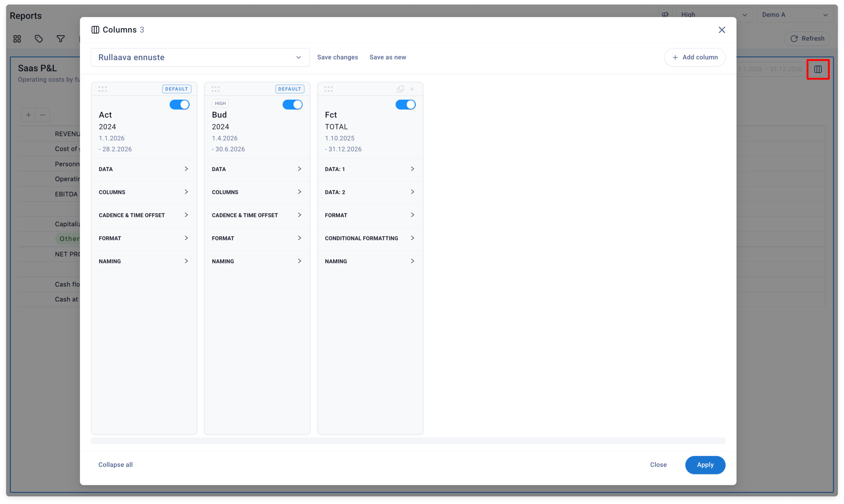Expand NAMING section in Act card
This screenshot has height=504, width=844.
point(144,262)
